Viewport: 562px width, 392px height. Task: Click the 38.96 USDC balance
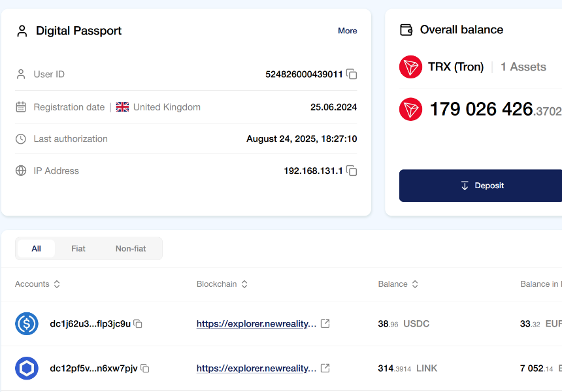coord(404,323)
